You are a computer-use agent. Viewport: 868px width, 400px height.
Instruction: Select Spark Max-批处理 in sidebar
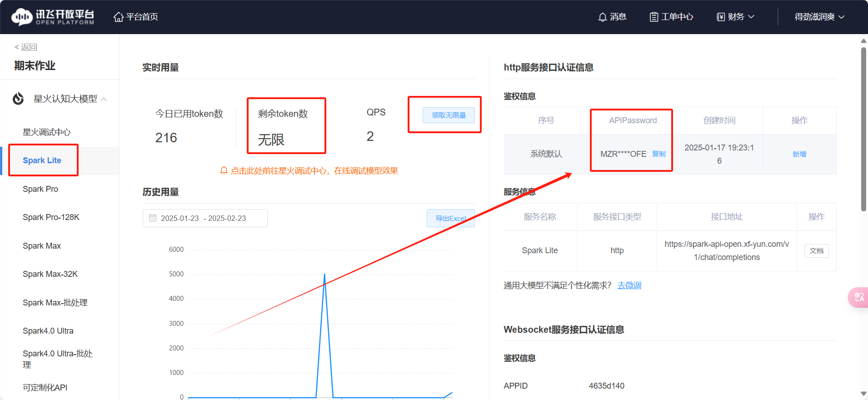55,303
